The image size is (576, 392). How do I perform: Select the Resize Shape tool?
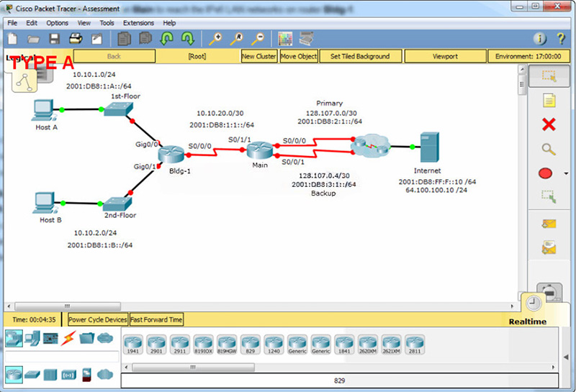(x=549, y=196)
